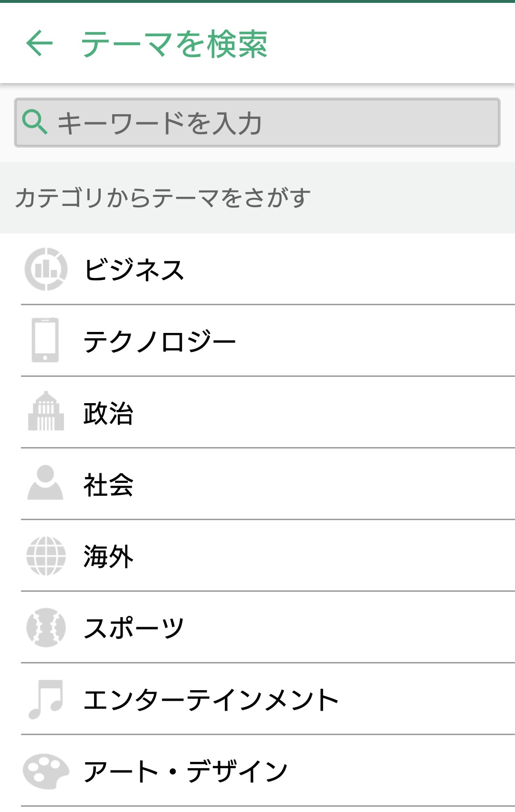This screenshot has height=812, width=515.
Task: Tap the back arrow icon
Action: click(x=39, y=43)
